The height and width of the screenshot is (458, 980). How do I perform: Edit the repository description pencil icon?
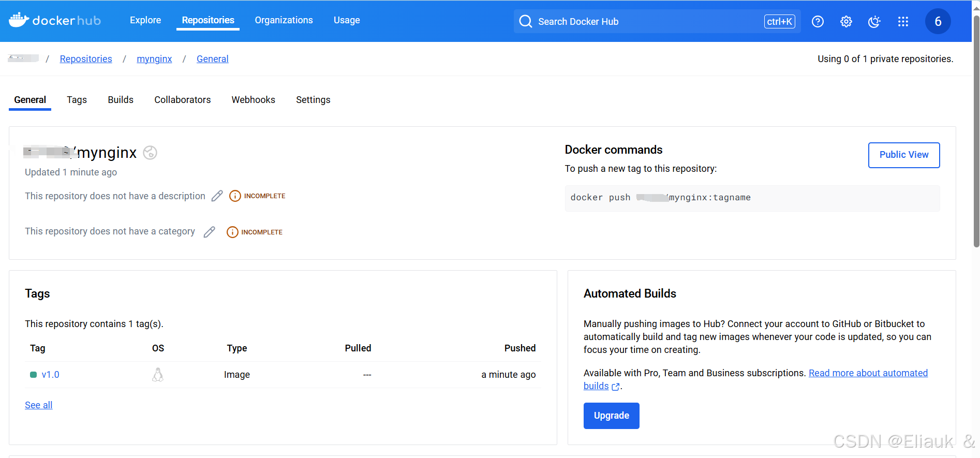217,196
